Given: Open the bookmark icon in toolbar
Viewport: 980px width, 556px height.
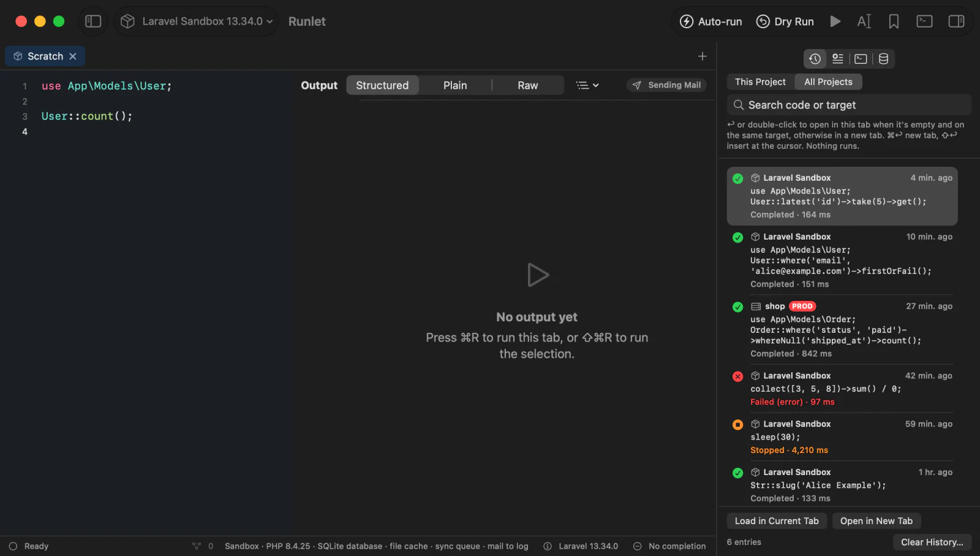Looking at the screenshot, I should [x=894, y=21].
